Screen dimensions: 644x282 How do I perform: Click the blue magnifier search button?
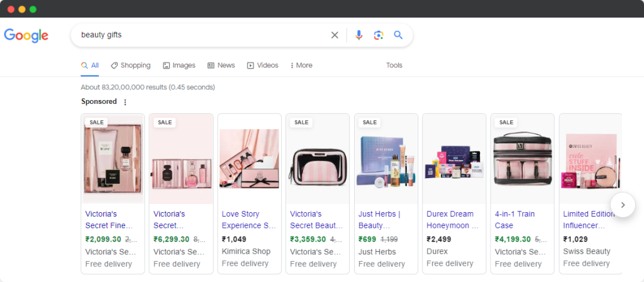click(x=398, y=35)
